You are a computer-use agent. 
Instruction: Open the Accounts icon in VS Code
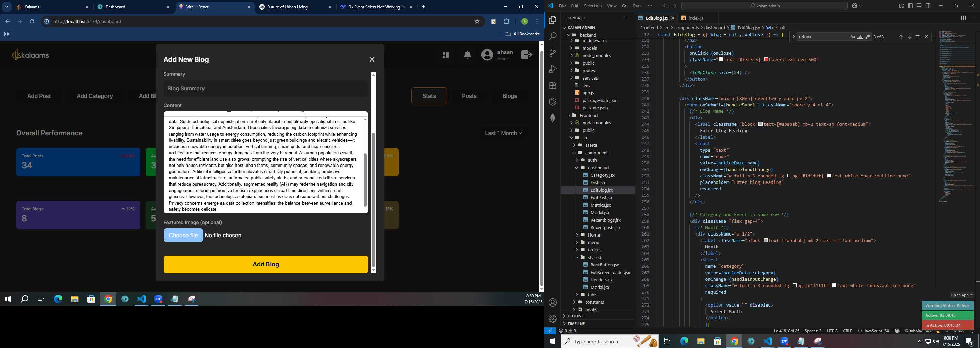[x=552, y=302]
